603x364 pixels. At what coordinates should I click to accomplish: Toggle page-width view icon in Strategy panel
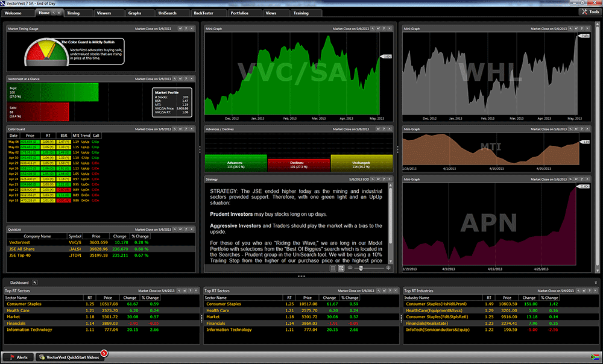[x=341, y=268]
